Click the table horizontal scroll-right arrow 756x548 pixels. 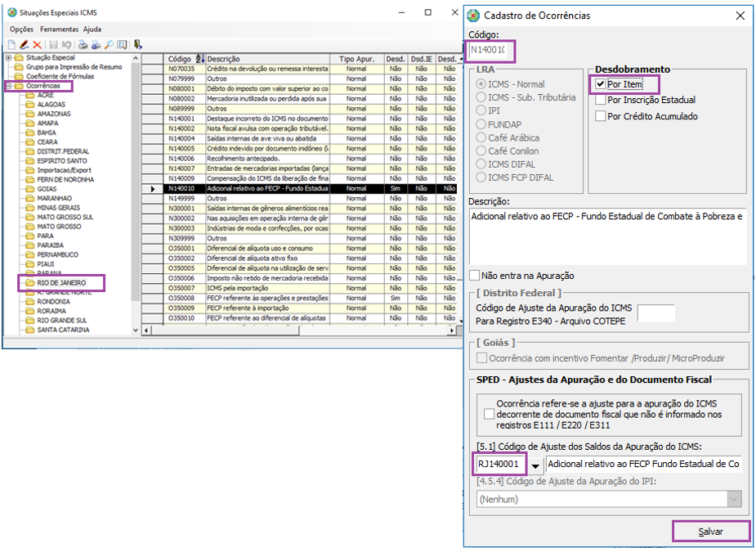451,330
